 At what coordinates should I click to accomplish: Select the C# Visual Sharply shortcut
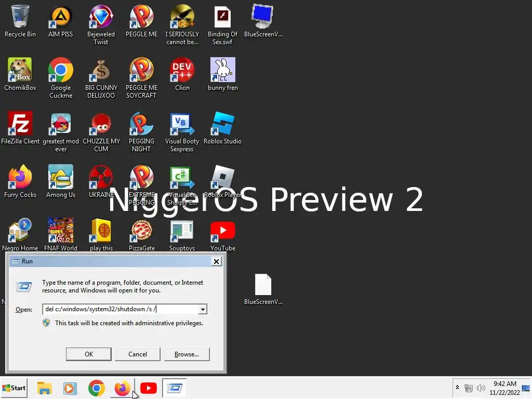(182, 185)
